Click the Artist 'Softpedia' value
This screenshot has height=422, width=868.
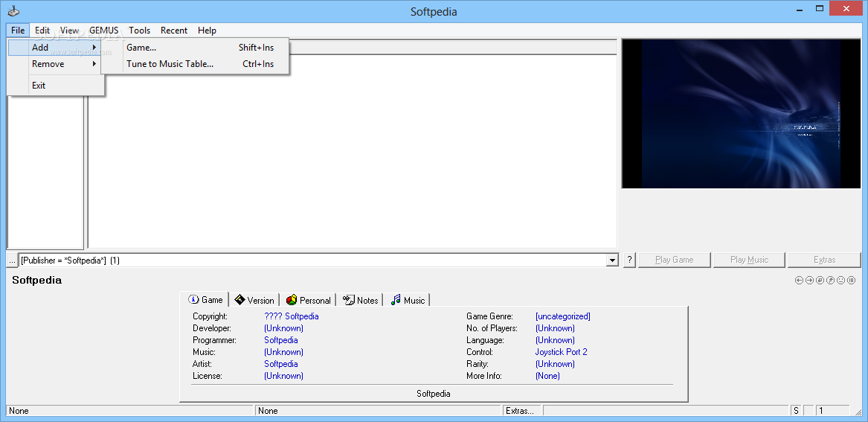tap(280, 364)
